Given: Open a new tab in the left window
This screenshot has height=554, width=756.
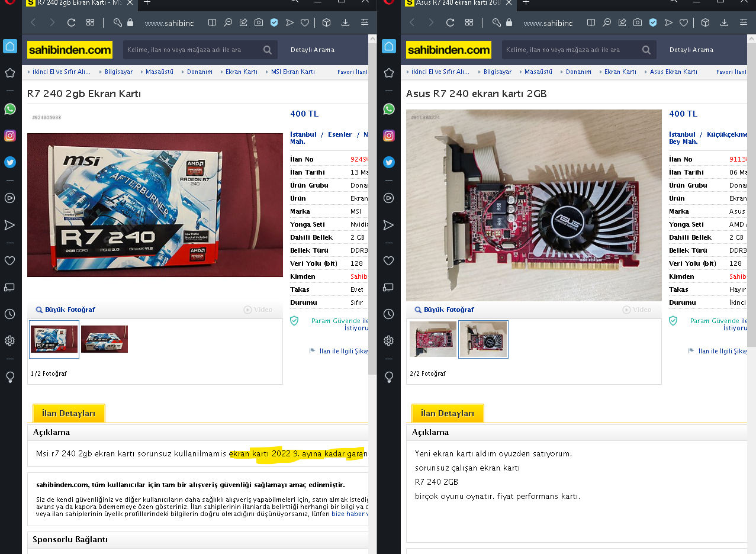Looking at the screenshot, I should [147, 3].
